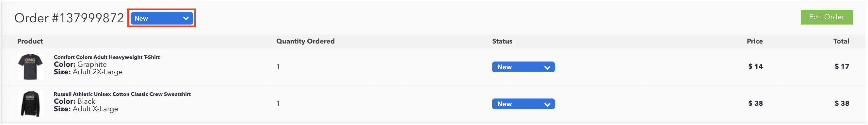The width and height of the screenshot is (868, 125).
Task: Select the Comfort Colors Adult Heavyweight T-Shirt title
Action: pos(106,57)
